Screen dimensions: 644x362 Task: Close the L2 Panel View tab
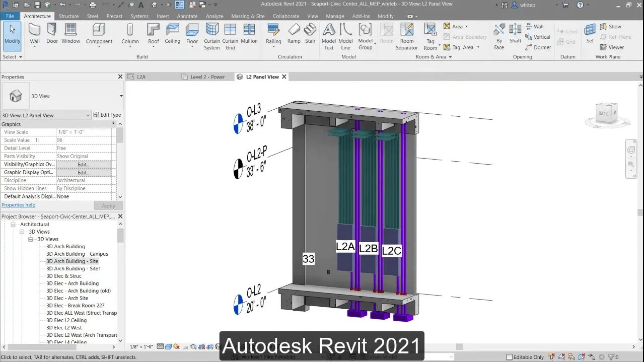(x=284, y=77)
